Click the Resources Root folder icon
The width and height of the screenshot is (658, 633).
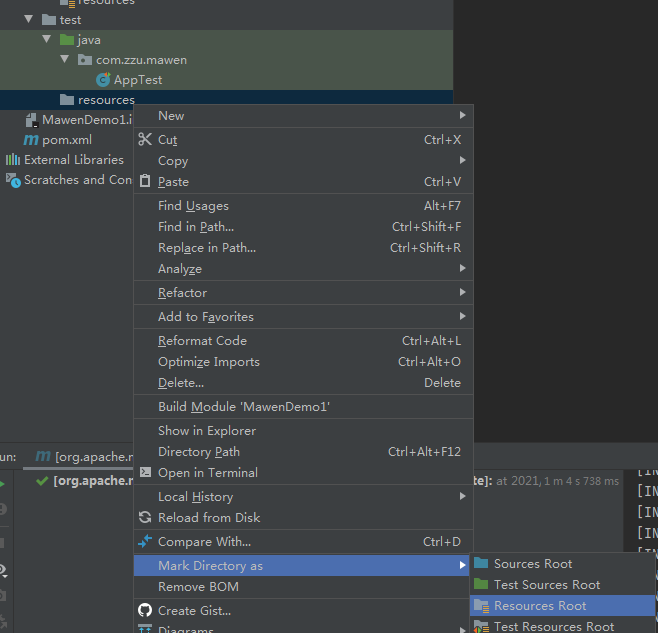click(x=481, y=606)
